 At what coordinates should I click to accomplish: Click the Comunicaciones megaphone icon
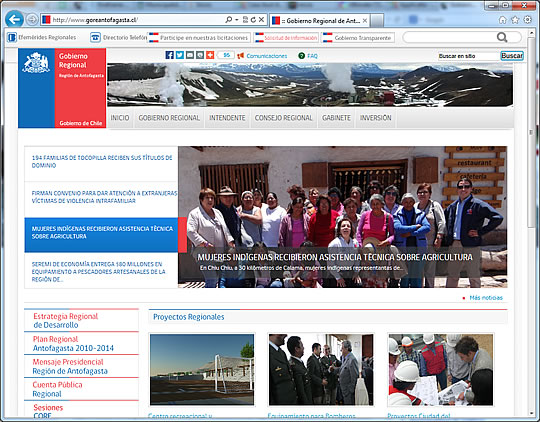coord(240,56)
